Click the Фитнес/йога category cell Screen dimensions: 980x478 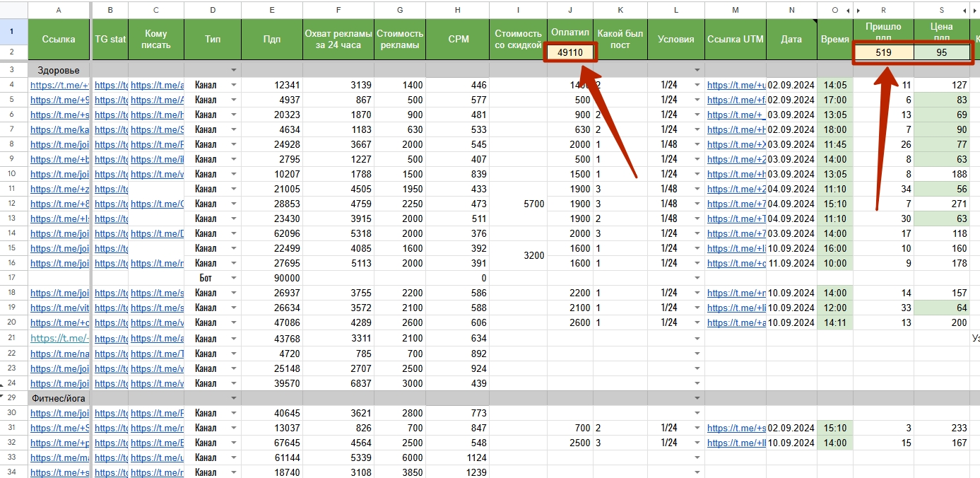tap(59, 399)
